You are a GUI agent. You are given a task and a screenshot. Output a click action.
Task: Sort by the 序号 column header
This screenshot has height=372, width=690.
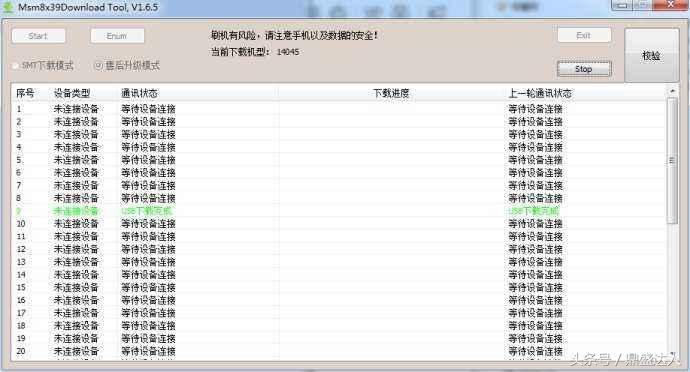25,93
